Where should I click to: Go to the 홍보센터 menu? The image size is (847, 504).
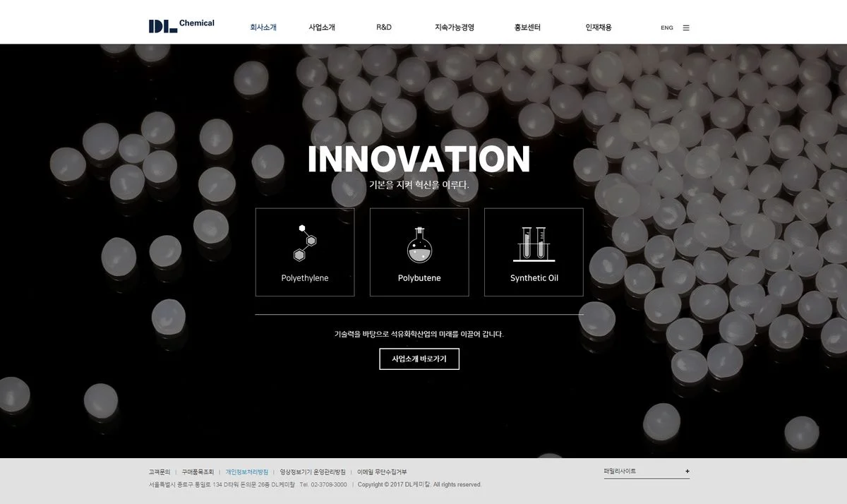pyautogui.click(x=527, y=28)
